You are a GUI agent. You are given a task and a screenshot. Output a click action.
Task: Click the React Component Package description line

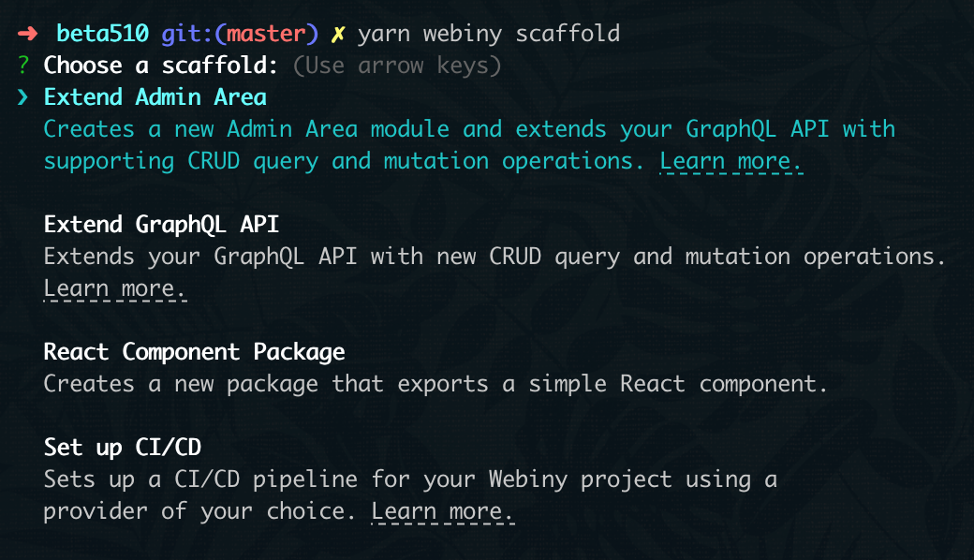point(435,384)
